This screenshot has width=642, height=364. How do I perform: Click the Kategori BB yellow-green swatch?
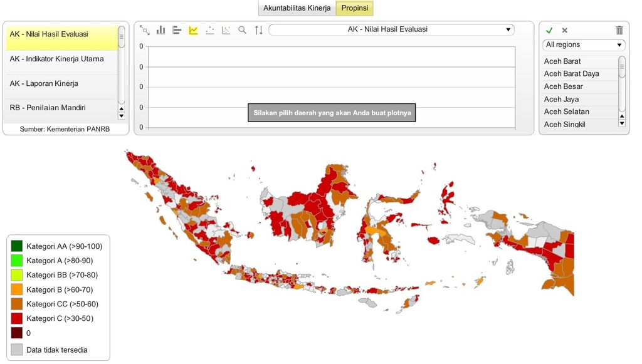pos(17,275)
